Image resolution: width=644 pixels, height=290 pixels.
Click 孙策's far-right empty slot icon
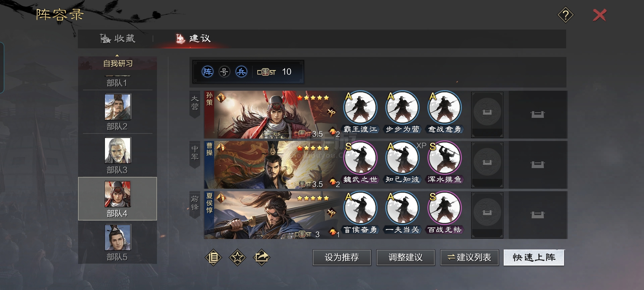click(537, 115)
